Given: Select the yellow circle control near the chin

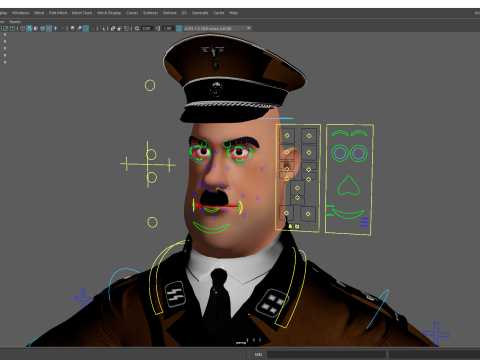Looking at the screenshot, I should point(152,222).
